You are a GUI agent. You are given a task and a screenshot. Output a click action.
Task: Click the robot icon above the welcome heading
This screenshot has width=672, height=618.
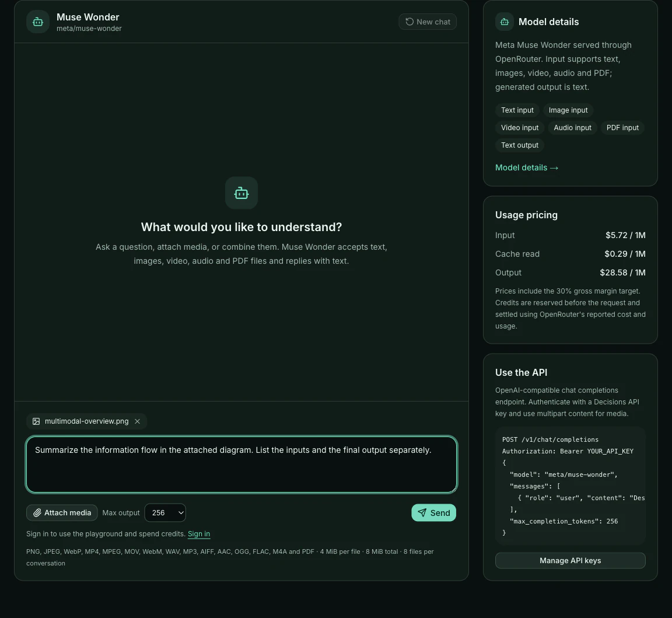(x=242, y=193)
